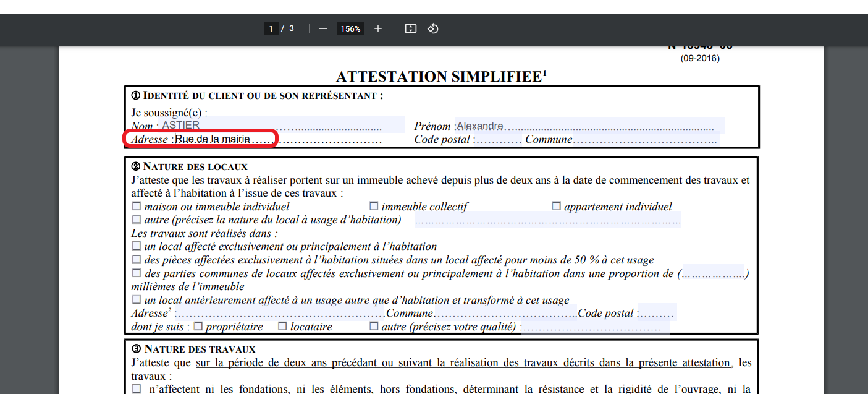
Task: Click the client Commune field in section 1
Action: point(646,139)
